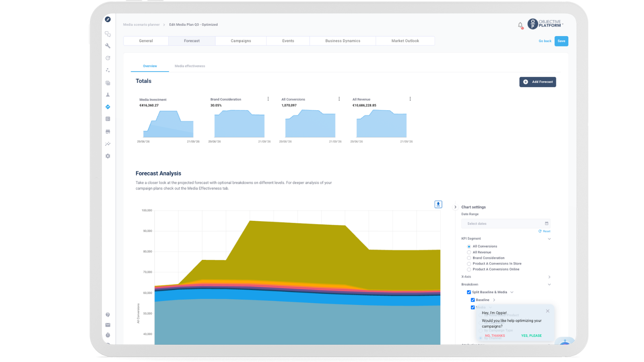Click the Add Forecast button

[538, 82]
